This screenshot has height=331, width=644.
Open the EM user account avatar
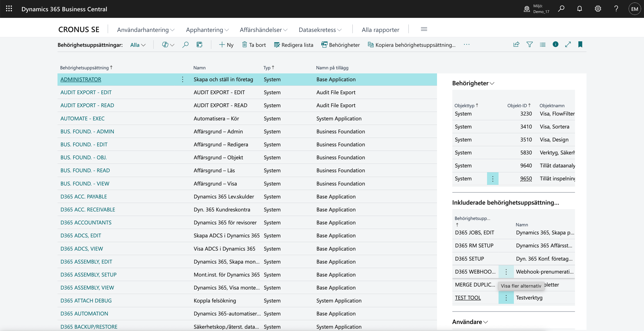pyautogui.click(x=634, y=9)
